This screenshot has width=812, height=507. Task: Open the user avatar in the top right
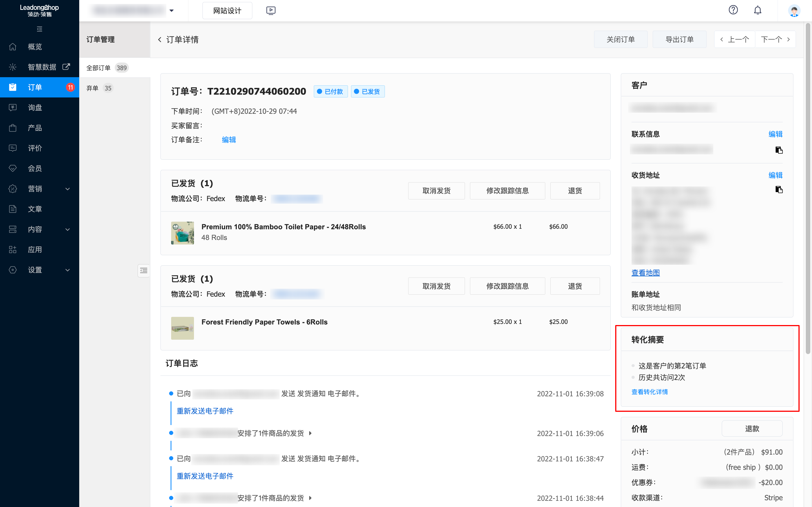(794, 11)
